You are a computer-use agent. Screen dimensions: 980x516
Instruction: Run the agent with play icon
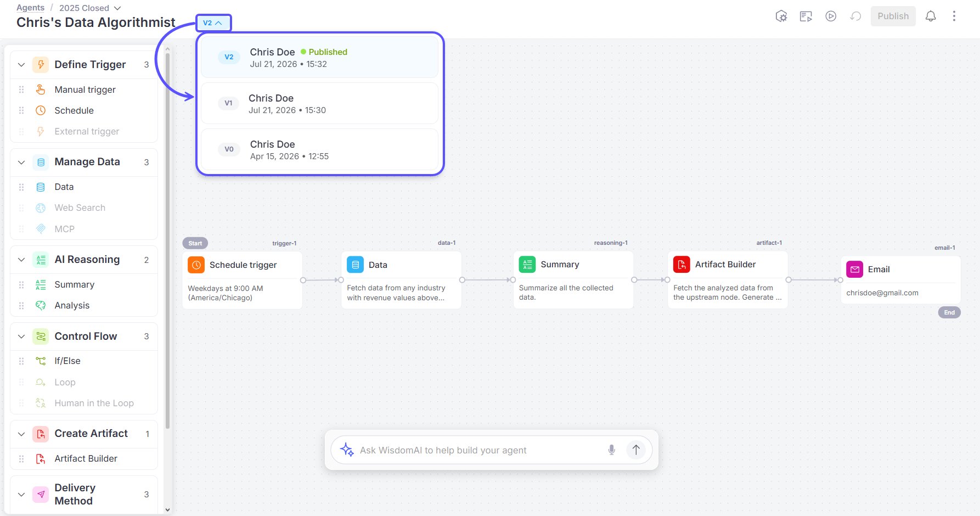pos(831,16)
